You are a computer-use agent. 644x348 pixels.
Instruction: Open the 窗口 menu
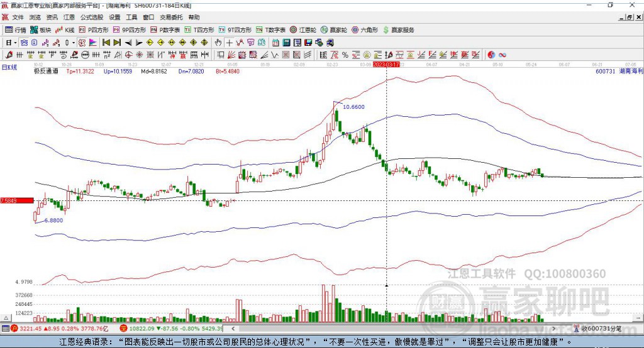pyautogui.click(x=148, y=17)
